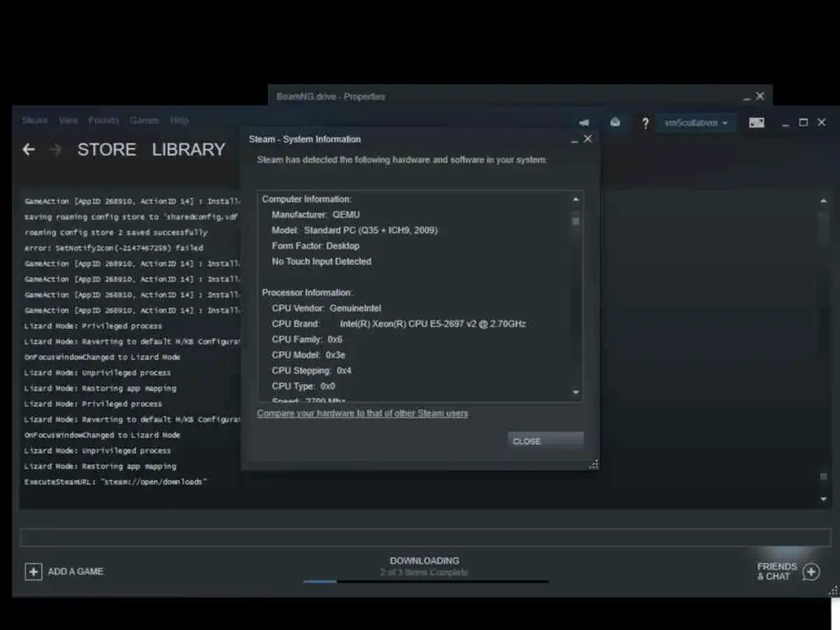Switch to the LIBRARY tab
The image size is (840, 630).
[189, 149]
